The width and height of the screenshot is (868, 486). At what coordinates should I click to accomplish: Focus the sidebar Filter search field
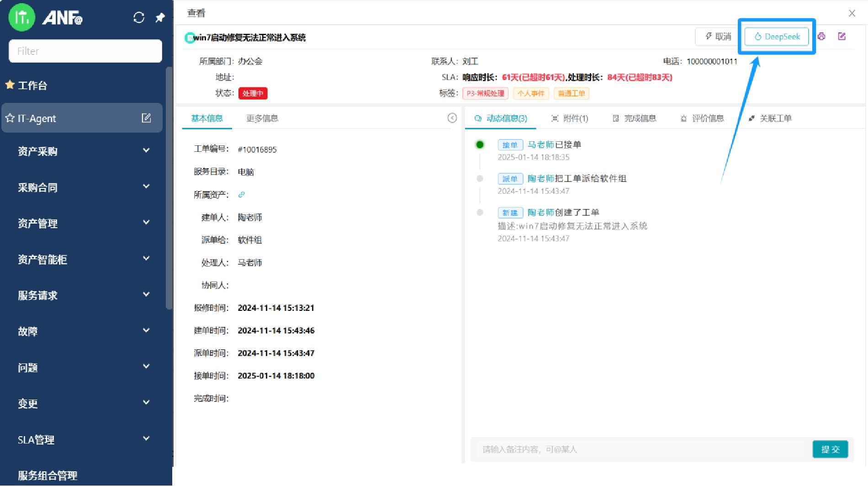click(85, 51)
